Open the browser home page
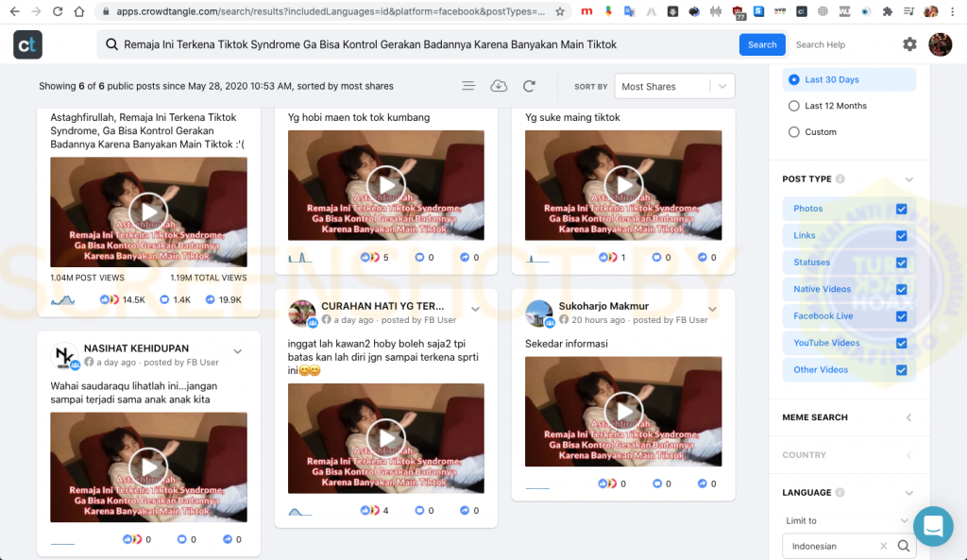The image size is (967, 560). point(79,11)
